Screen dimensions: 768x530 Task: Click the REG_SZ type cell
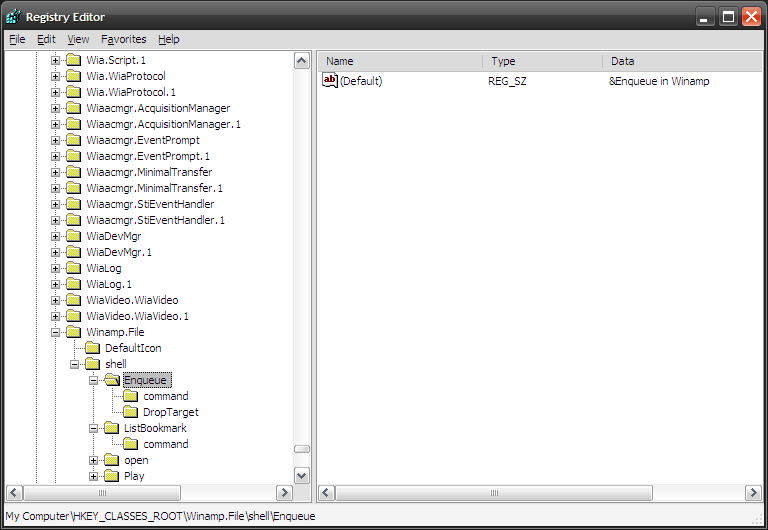[507, 81]
